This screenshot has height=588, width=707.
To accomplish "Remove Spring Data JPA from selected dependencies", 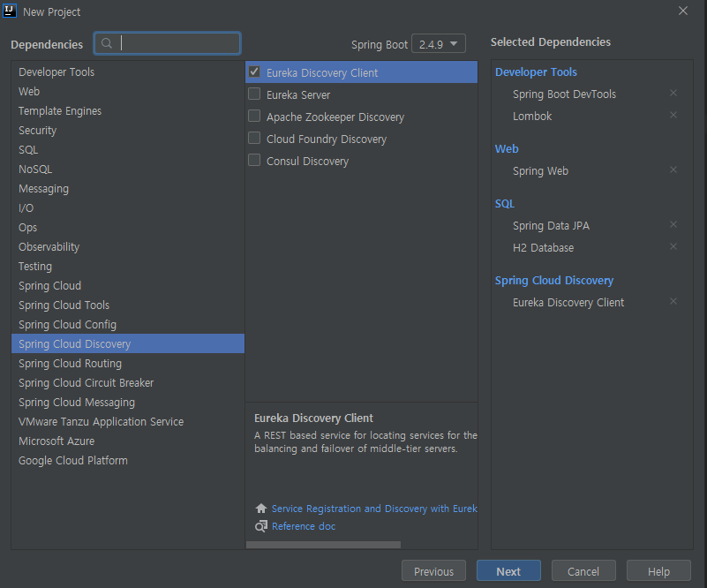I will (673, 224).
